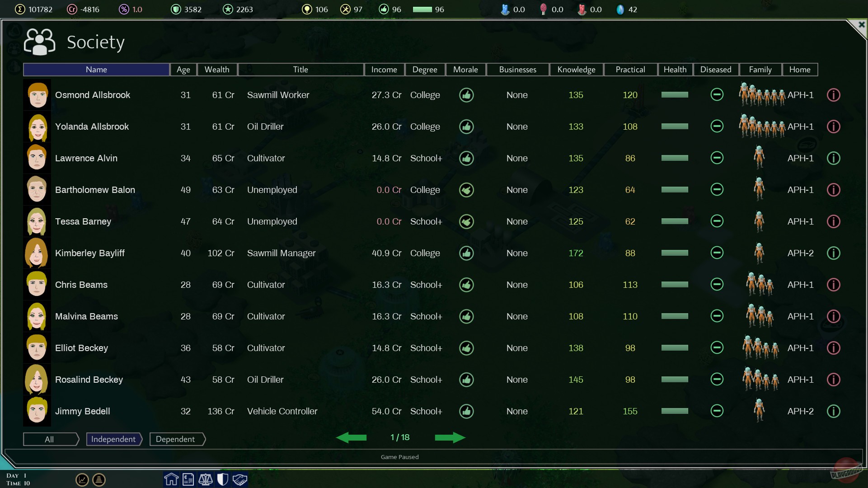
Task: Open info for Osmond Allsbrook
Action: click(833, 95)
